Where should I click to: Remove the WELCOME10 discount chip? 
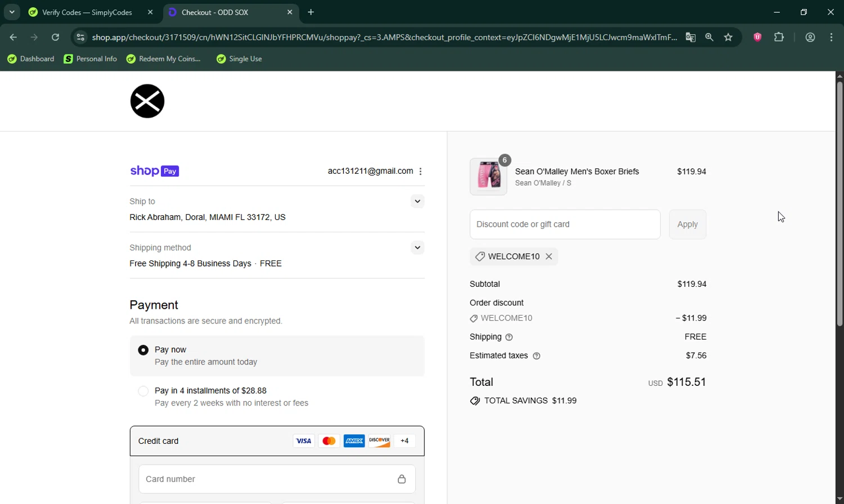click(x=549, y=256)
